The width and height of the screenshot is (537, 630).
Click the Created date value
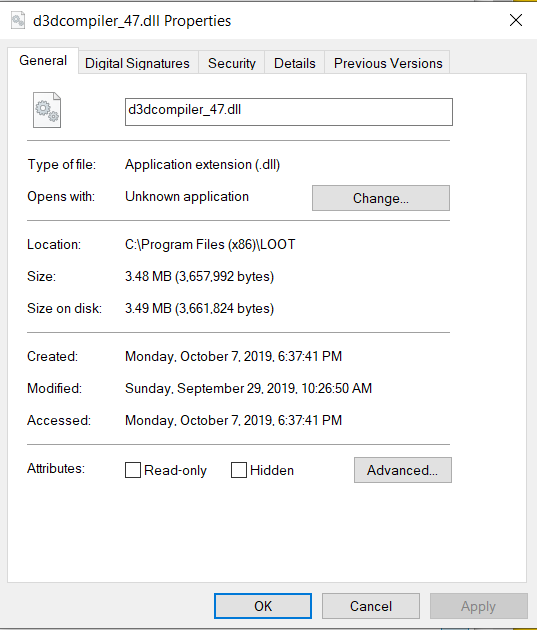click(233, 356)
